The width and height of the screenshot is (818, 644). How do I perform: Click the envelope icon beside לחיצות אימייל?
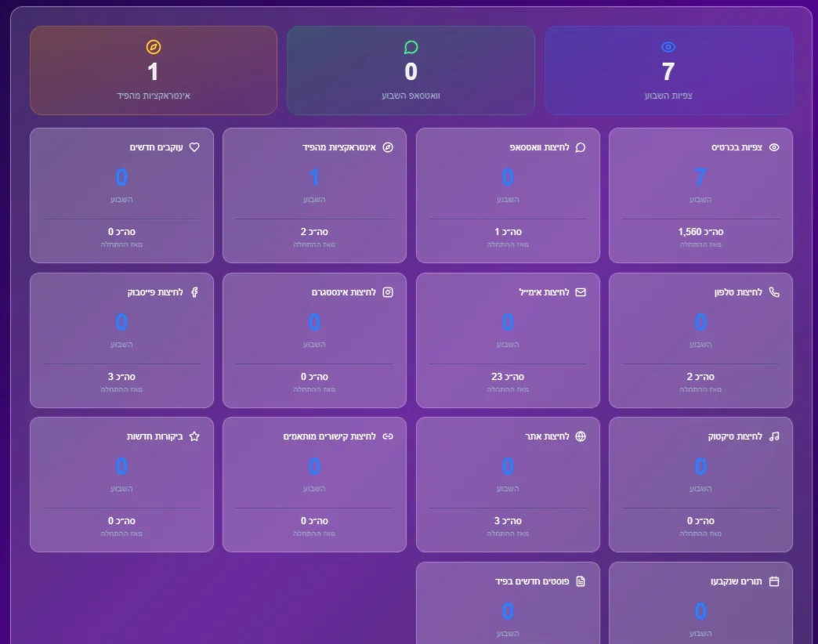pyautogui.click(x=581, y=292)
